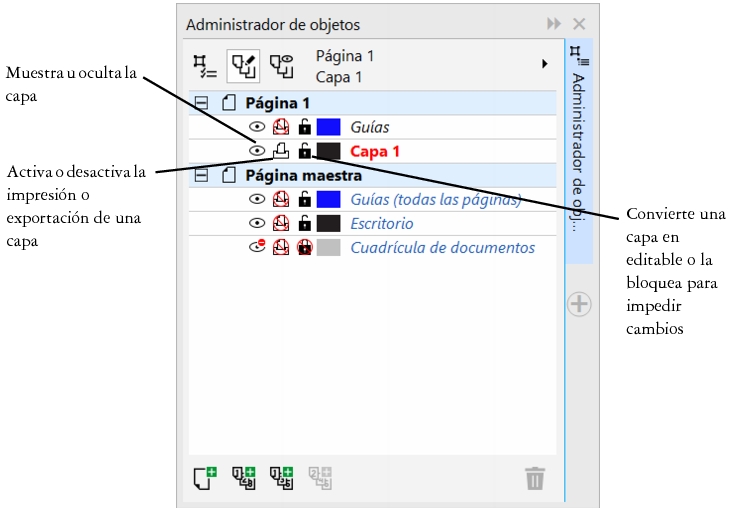This screenshot has width=745, height=510.
Task: Collapse the Página 1 tree node
Action: tap(202, 103)
